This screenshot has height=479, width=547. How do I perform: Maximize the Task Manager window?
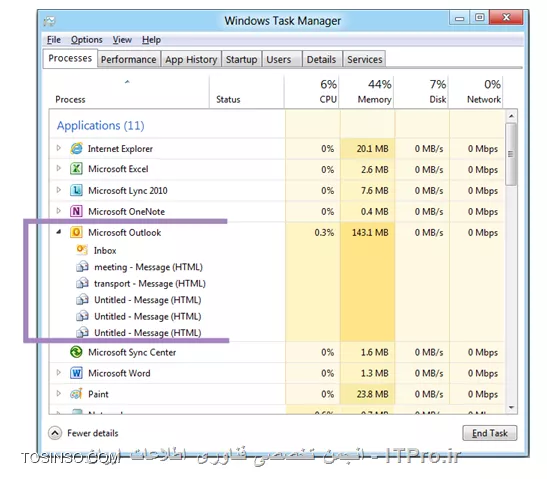480,17
